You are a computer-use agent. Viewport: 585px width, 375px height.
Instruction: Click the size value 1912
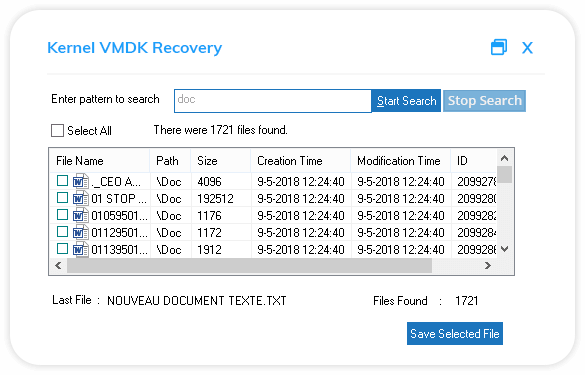(209, 250)
